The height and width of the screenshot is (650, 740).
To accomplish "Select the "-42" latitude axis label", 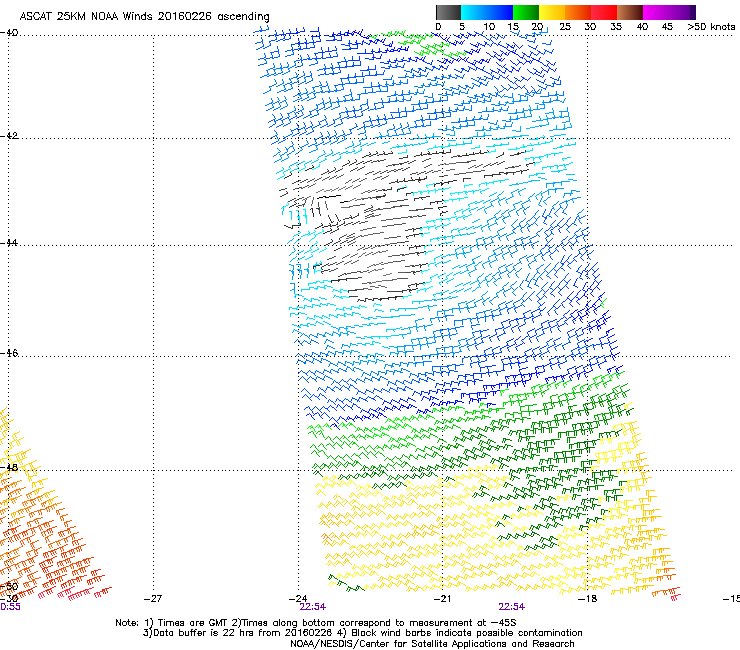I will coord(9,136).
